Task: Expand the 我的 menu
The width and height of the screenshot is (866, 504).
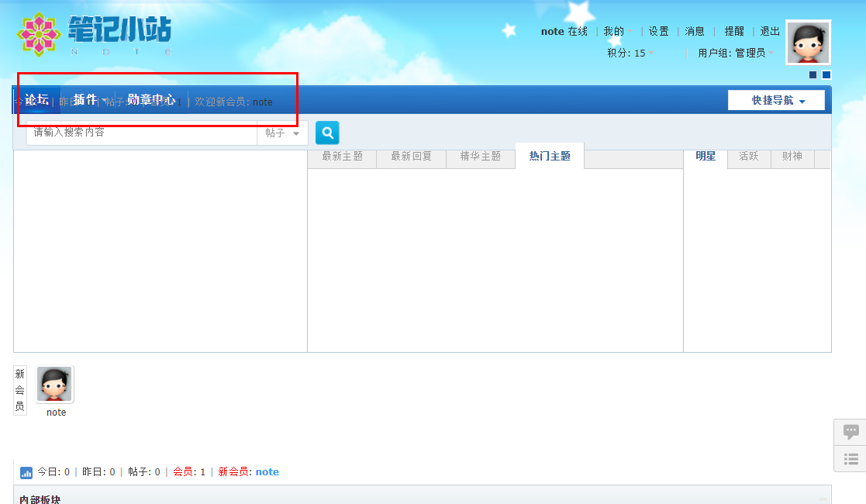Action: [618, 32]
